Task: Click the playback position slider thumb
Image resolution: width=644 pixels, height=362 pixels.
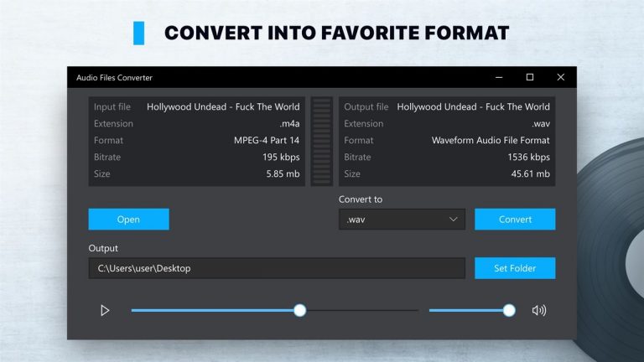Action: pos(300,310)
